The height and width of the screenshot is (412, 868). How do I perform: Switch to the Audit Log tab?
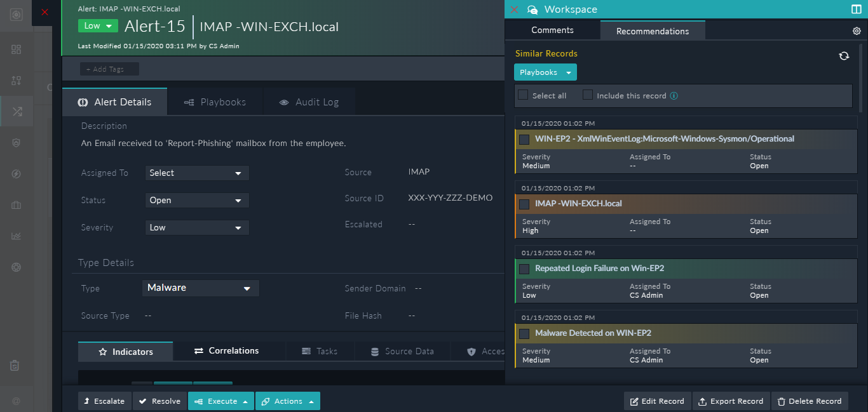click(x=308, y=102)
